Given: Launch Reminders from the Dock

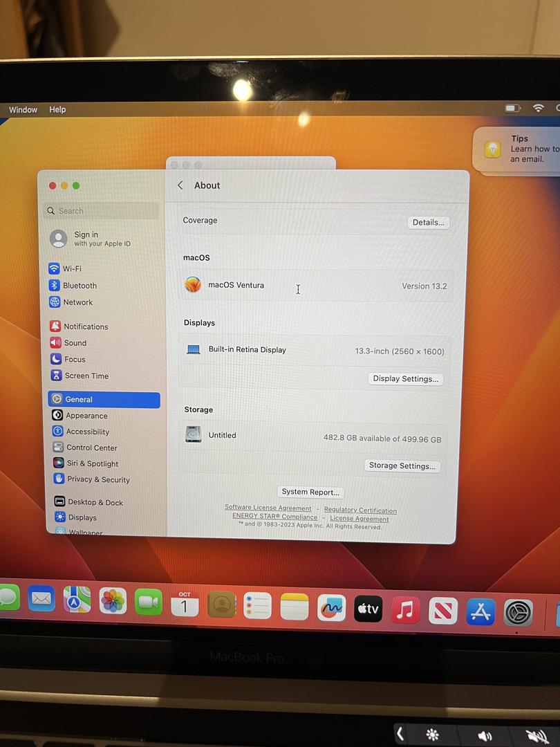Looking at the screenshot, I should pyautogui.click(x=258, y=605).
